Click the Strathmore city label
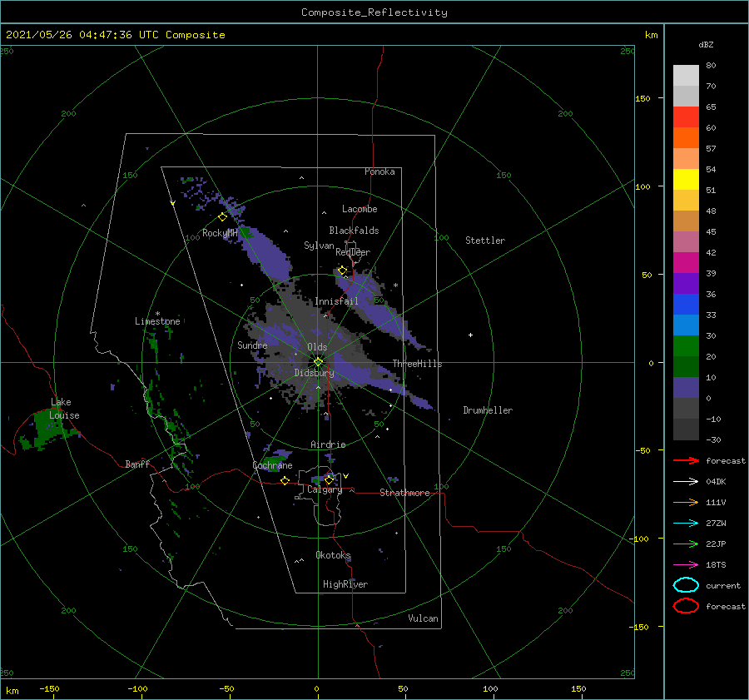The width and height of the screenshot is (749, 700). tap(404, 493)
